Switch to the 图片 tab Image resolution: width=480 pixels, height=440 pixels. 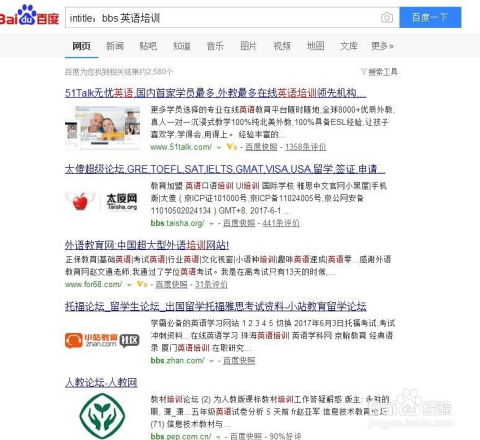(x=249, y=46)
